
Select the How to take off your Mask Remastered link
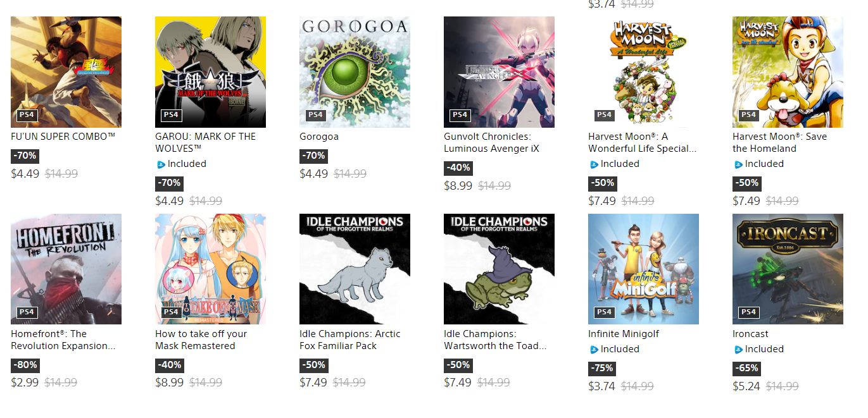click(201, 340)
